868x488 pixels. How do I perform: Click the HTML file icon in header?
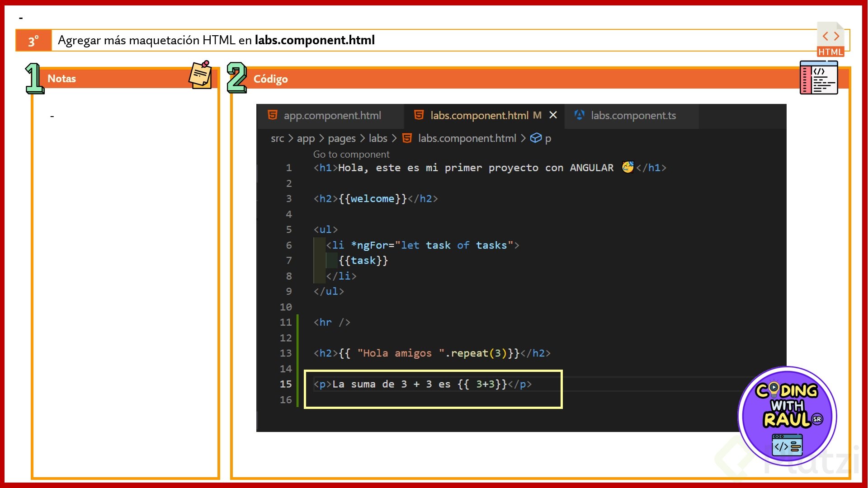(830, 40)
